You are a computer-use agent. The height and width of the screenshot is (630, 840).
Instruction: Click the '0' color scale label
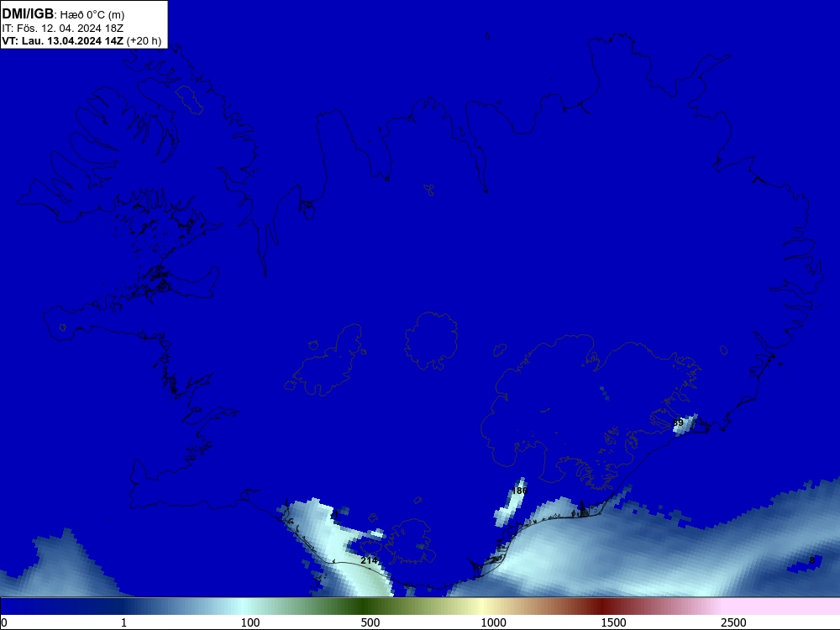[x=4, y=622]
